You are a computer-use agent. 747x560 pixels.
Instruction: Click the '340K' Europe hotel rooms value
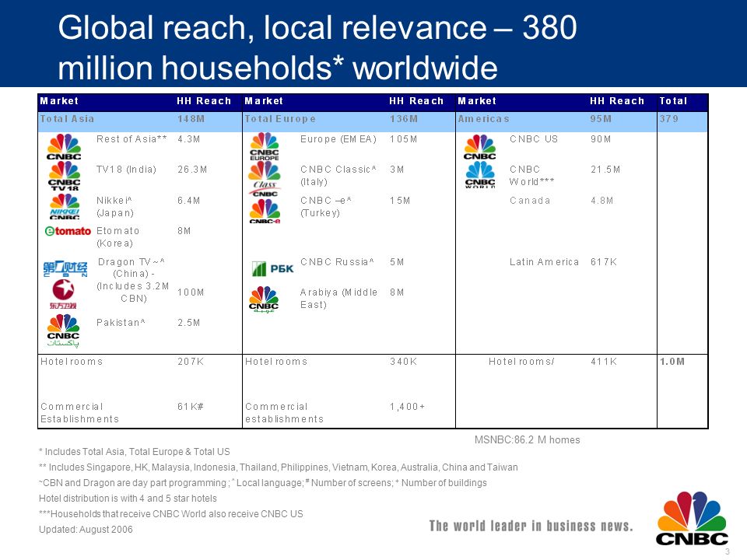pos(403,362)
